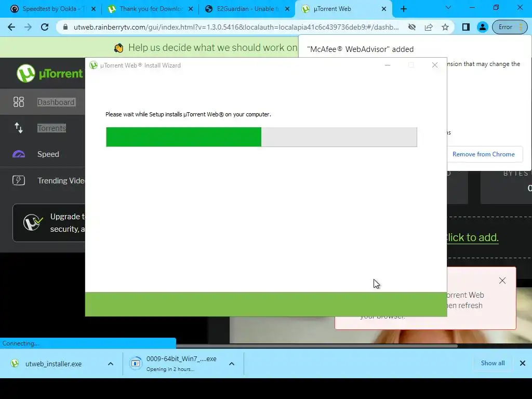Image resolution: width=532 pixels, height=399 pixels.
Task: Click Remove from Chrome button
Action: (x=484, y=154)
